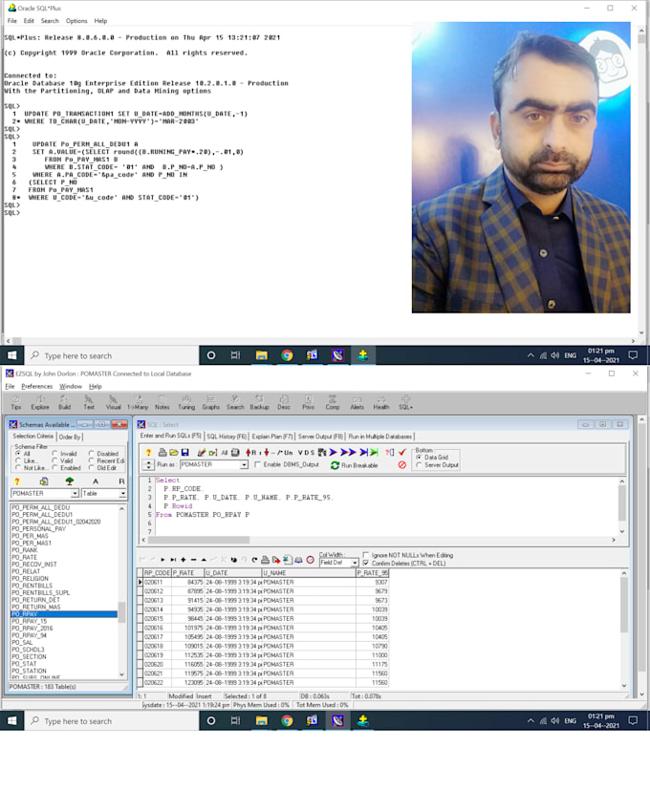
Task: Click the print icon in the data grid toolbar
Action: (265, 560)
